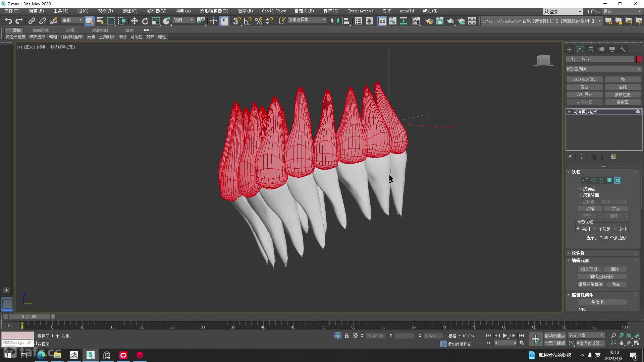Open the Scene Explorer toggle icon
This screenshot has height=362, width=644.
click(x=359, y=21)
